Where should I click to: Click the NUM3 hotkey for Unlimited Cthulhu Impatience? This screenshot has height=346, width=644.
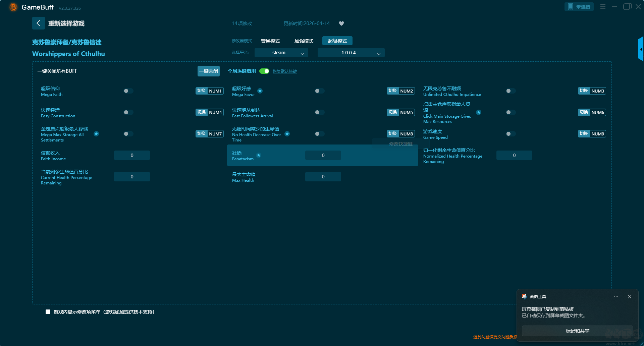[x=592, y=91]
